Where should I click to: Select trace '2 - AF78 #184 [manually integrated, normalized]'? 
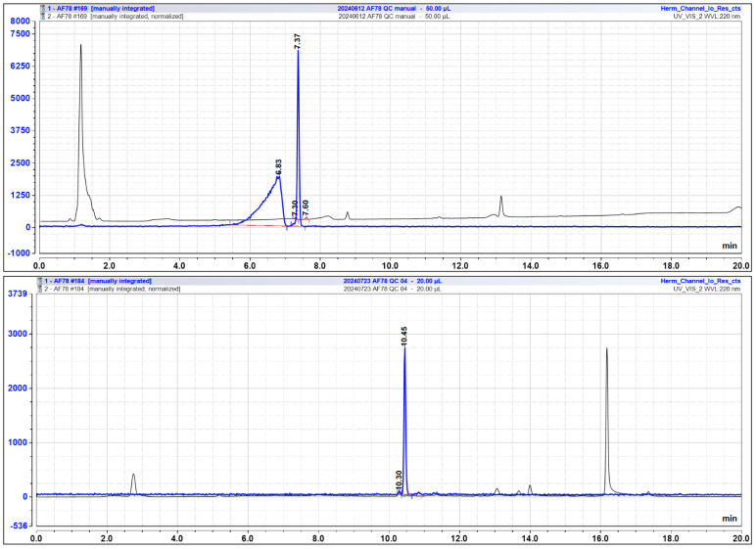112,289
